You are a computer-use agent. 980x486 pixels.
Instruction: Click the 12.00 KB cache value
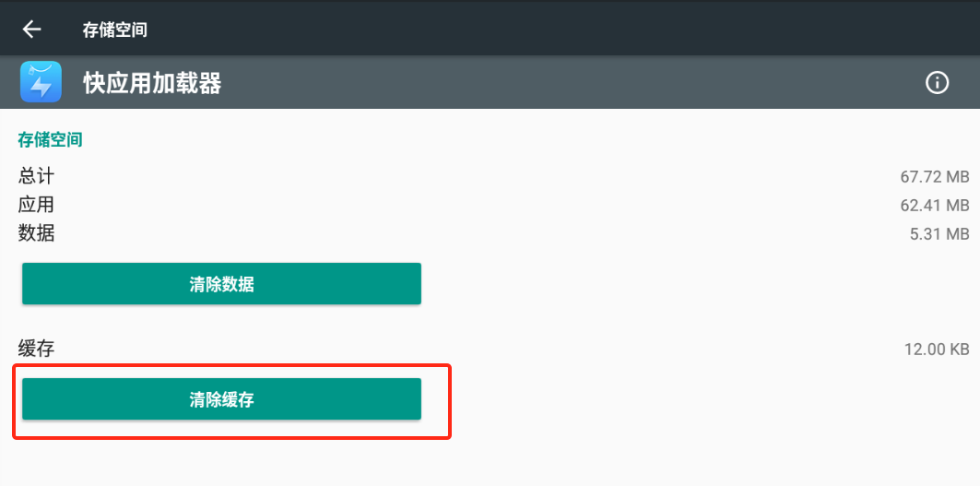tap(937, 350)
